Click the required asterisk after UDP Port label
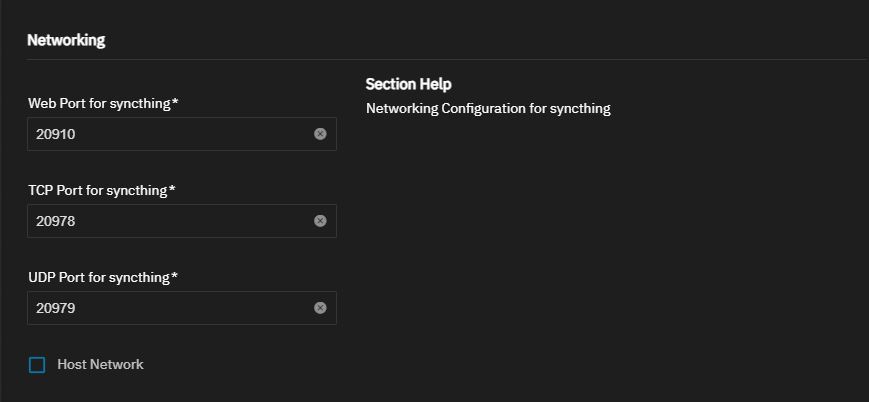The width and height of the screenshot is (869, 402). tap(174, 276)
